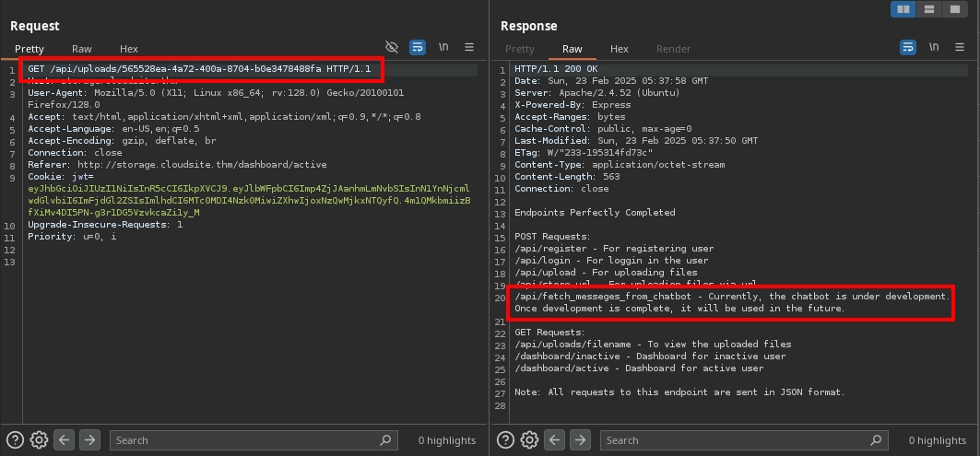Open Request search settings gear
Image resolution: width=980 pixels, height=456 pixels.
tap(39, 440)
